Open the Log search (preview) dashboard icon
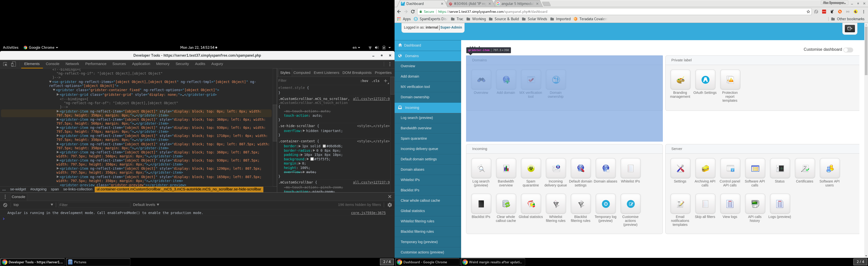868x266 pixels. click(481, 168)
